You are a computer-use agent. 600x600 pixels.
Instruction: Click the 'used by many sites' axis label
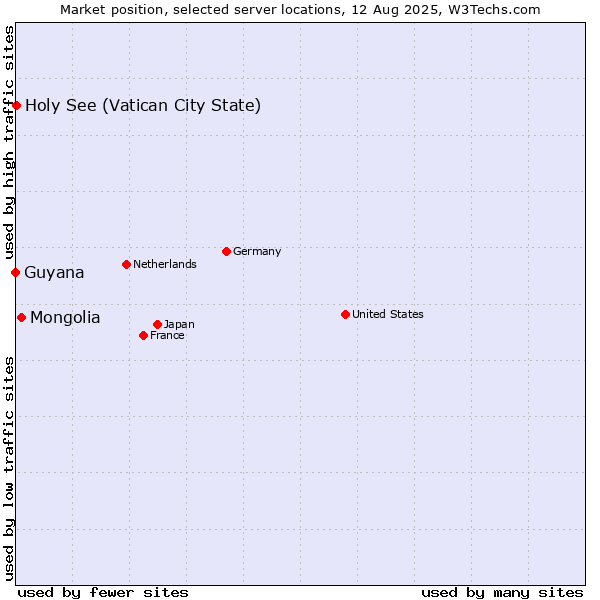[x=502, y=593]
